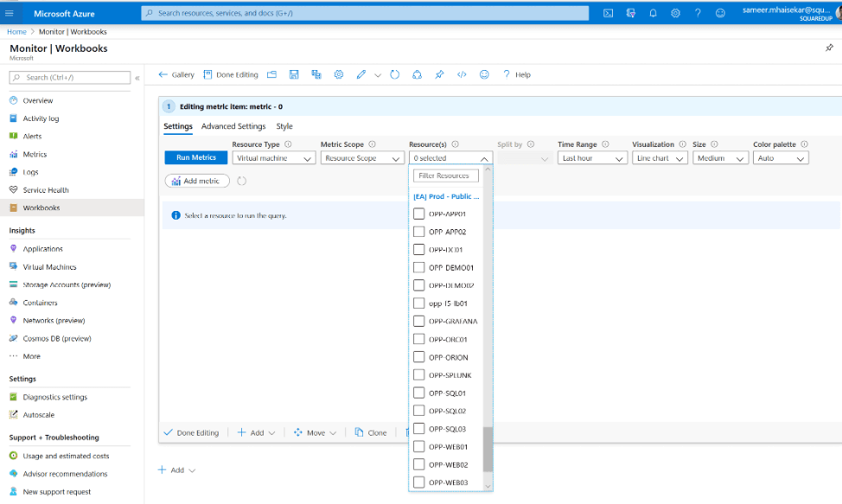Screen dimensions: 842x504
Task: Click the info icon beside Color palette
Action: pos(805,144)
